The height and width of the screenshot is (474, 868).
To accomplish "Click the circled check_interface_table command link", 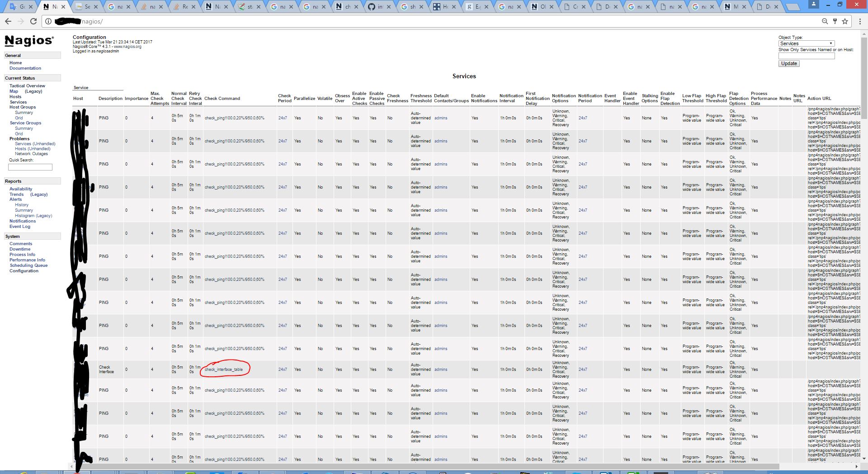I will tap(224, 370).
